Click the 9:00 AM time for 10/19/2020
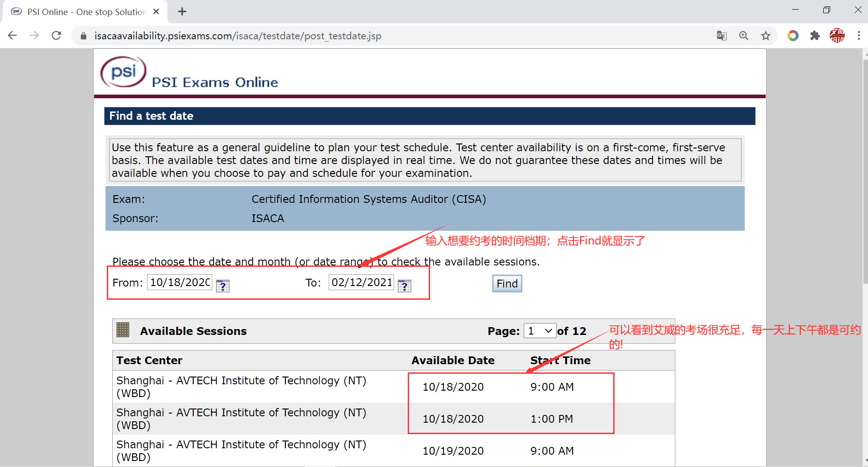The width and height of the screenshot is (868, 467). click(552, 451)
